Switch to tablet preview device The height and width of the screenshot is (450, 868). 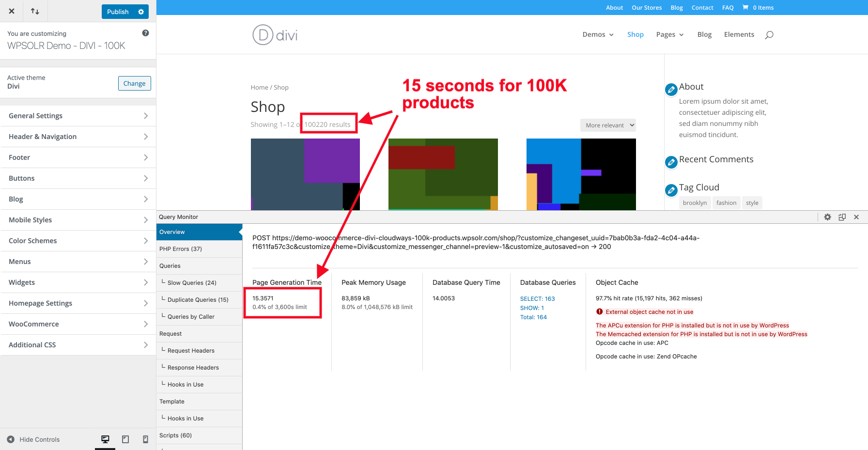pos(125,439)
